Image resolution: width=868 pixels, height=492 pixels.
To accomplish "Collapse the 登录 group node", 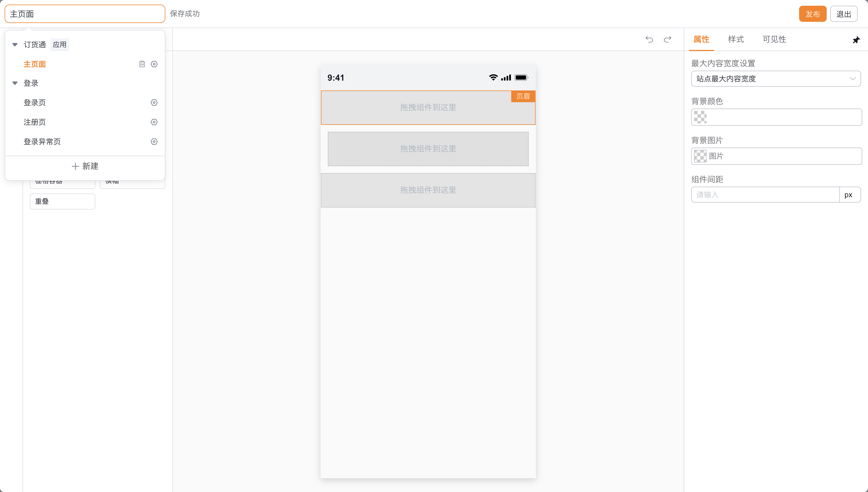I will point(15,83).
